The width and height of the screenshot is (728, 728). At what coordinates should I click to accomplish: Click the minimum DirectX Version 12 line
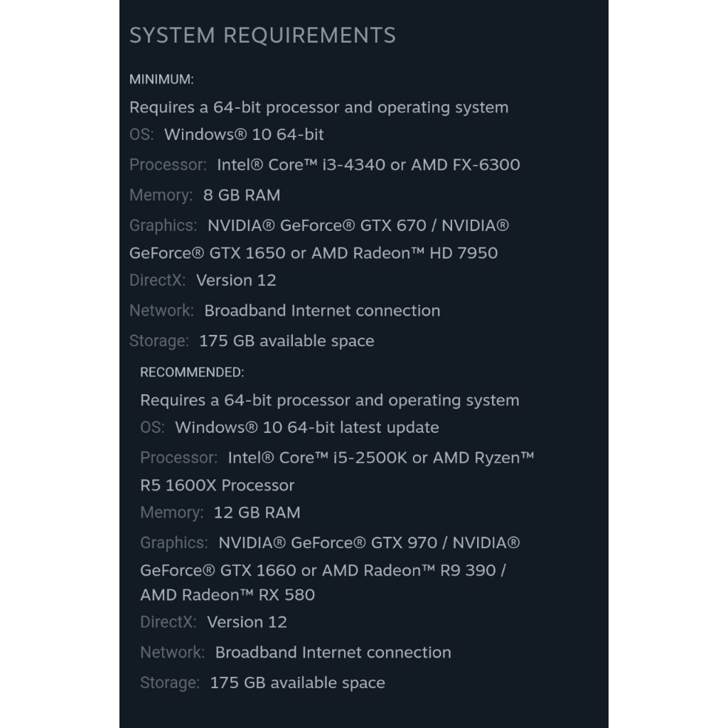(x=236, y=280)
